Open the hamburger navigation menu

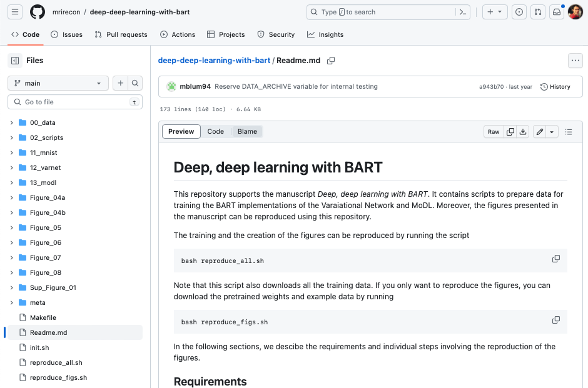click(x=16, y=12)
